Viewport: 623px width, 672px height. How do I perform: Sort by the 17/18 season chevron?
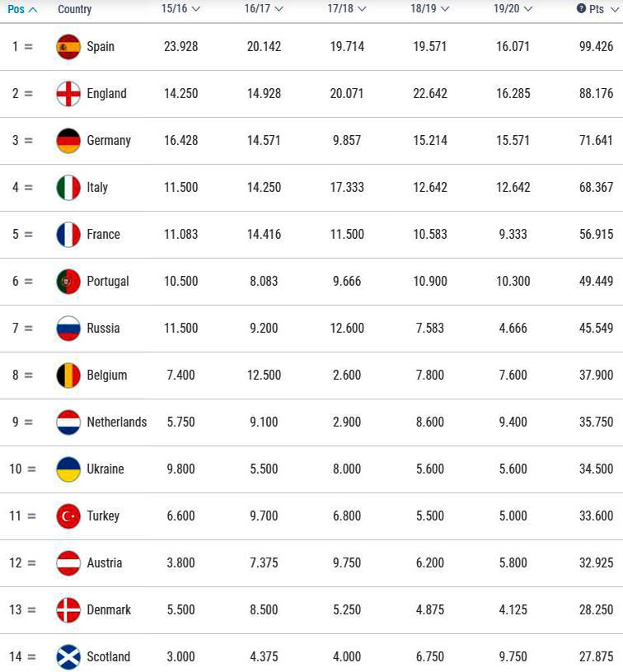point(362,9)
